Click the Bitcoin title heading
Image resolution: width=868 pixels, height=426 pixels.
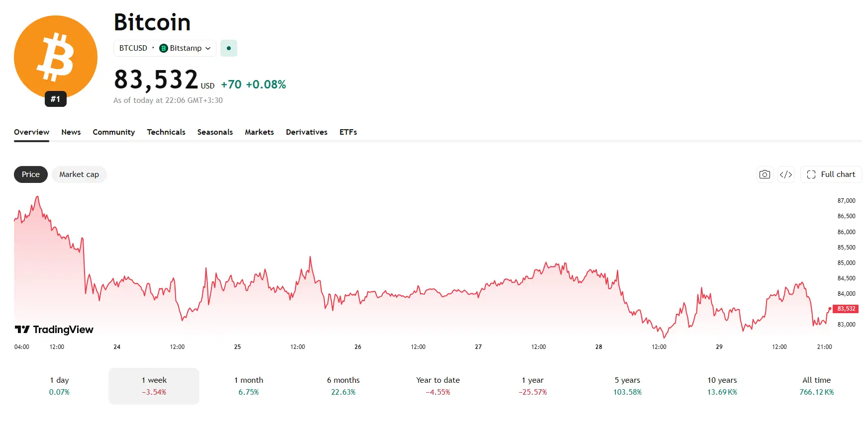[152, 22]
